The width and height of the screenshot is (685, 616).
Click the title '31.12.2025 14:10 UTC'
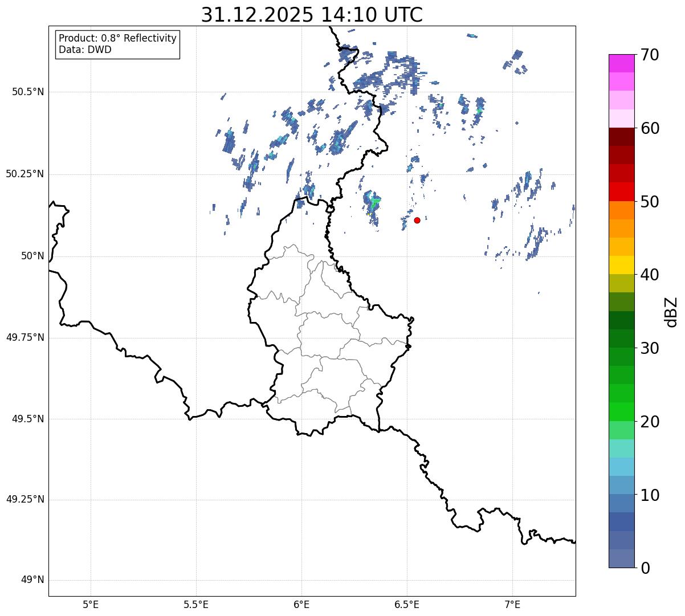tap(312, 15)
